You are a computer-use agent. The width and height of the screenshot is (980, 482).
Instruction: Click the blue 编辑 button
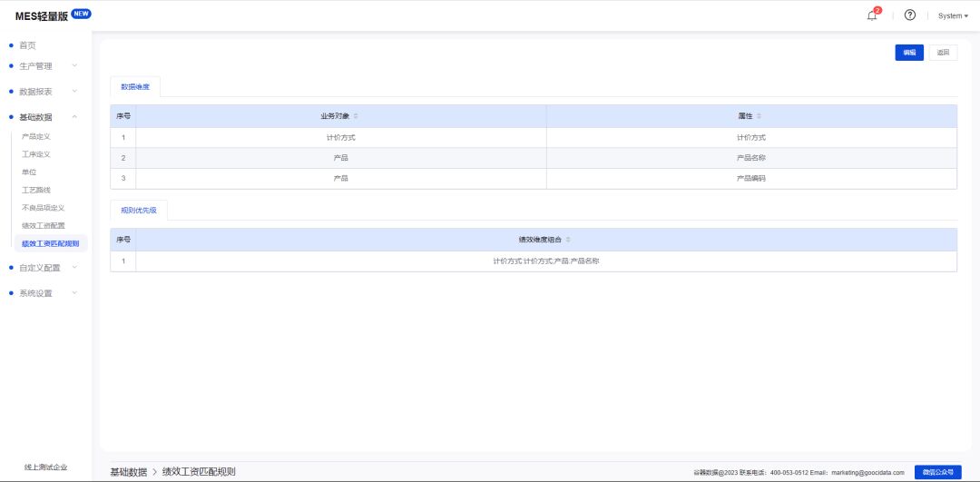[909, 54]
